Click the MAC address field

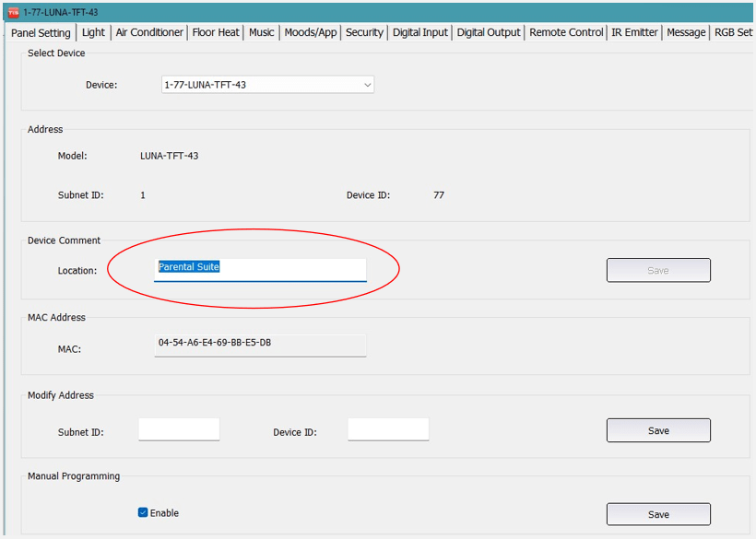[260, 346]
